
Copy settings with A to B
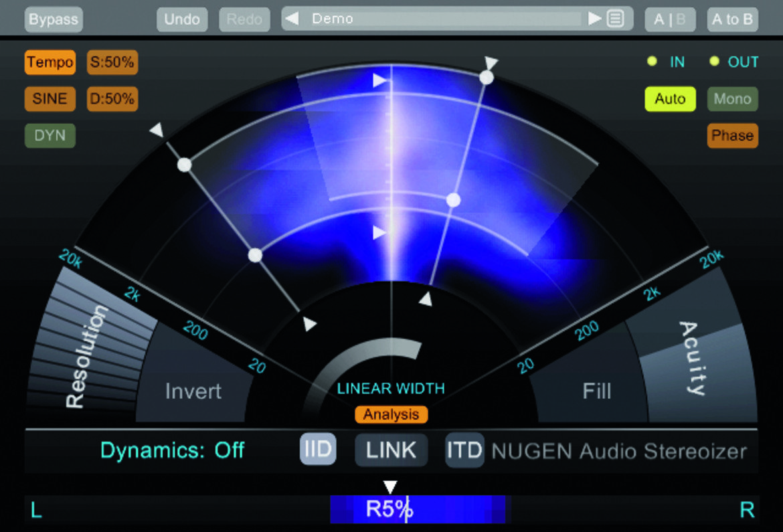tap(733, 19)
